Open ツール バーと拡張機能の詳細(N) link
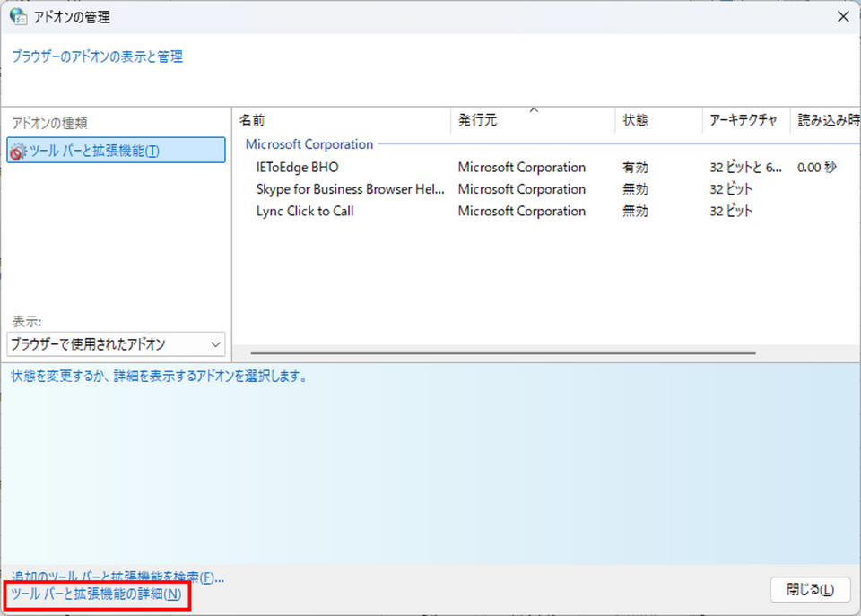 [x=96, y=594]
